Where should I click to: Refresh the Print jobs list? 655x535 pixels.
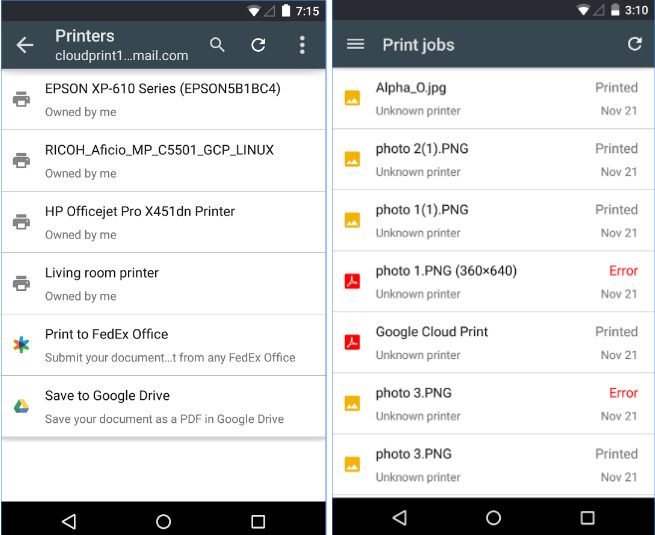pos(635,44)
